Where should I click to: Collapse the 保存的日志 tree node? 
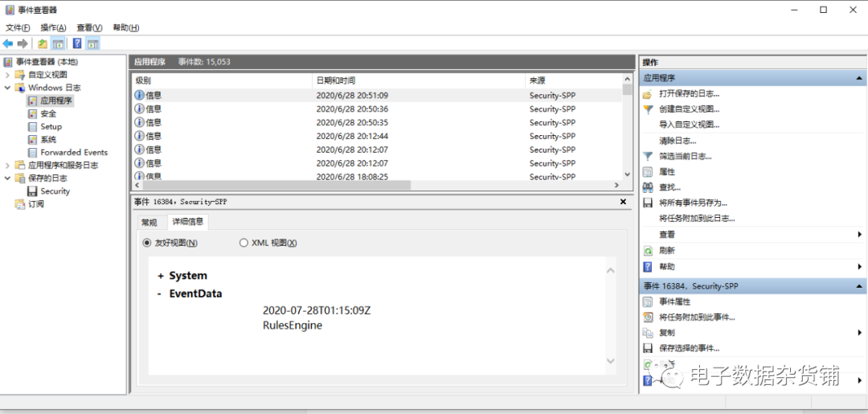tap(7, 178)
